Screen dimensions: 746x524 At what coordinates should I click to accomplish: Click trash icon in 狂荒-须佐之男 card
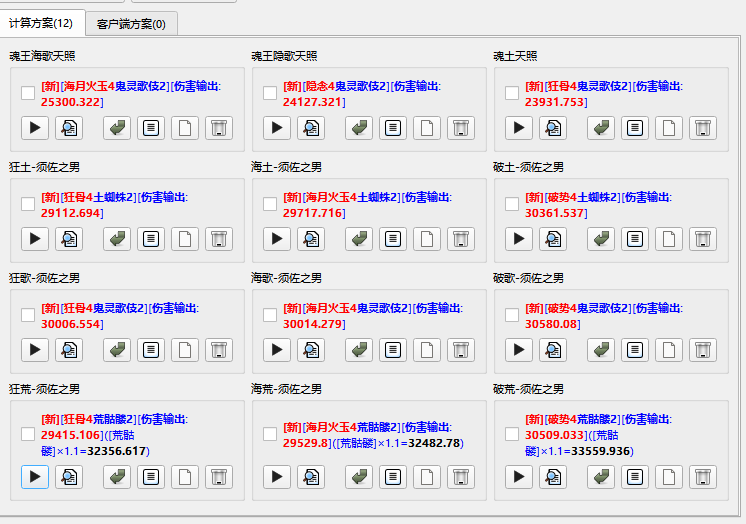point(219,477)
